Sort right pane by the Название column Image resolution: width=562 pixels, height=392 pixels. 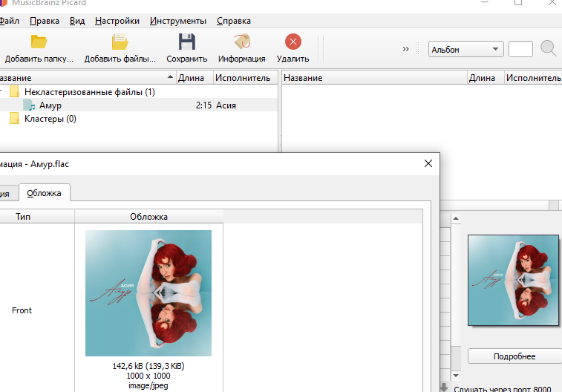click(375, 78)
